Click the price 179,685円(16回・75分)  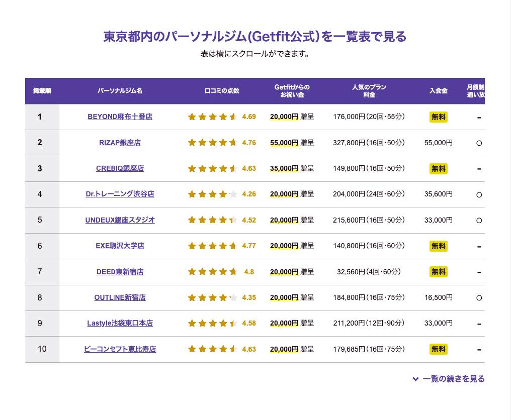coord(369,349)
